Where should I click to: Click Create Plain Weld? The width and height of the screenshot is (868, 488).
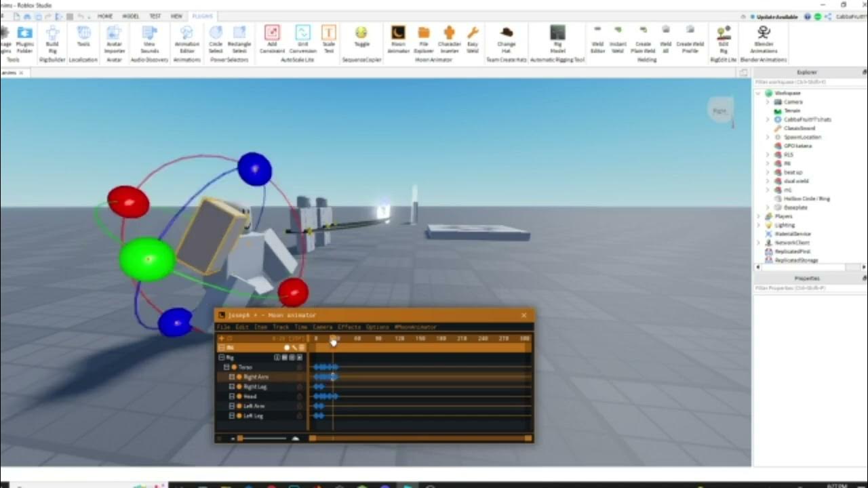(x=643, y=39)
